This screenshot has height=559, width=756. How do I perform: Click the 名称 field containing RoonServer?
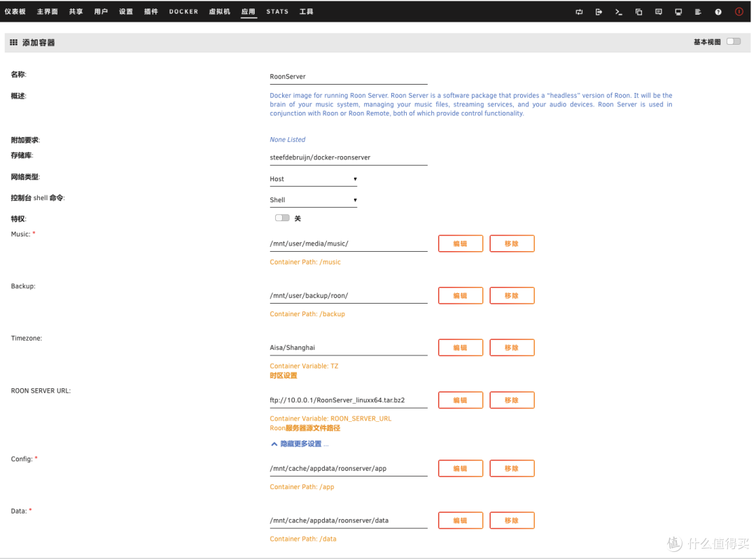[x=348, y=77]
